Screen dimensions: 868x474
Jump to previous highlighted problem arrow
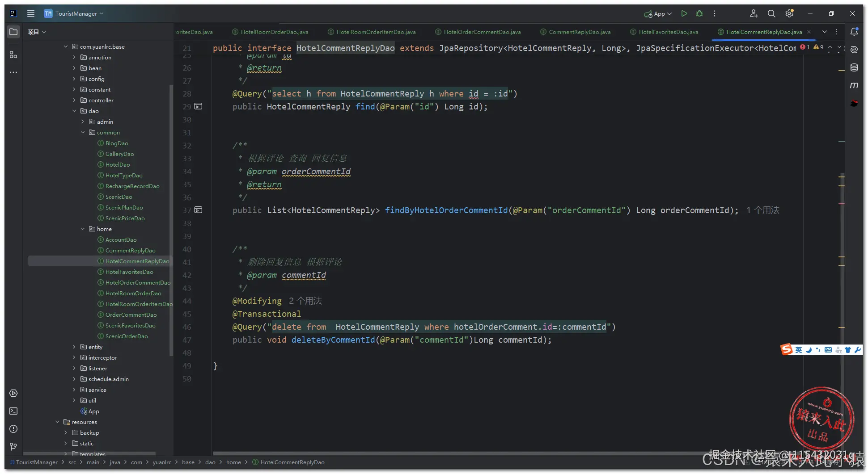[830, 46]
